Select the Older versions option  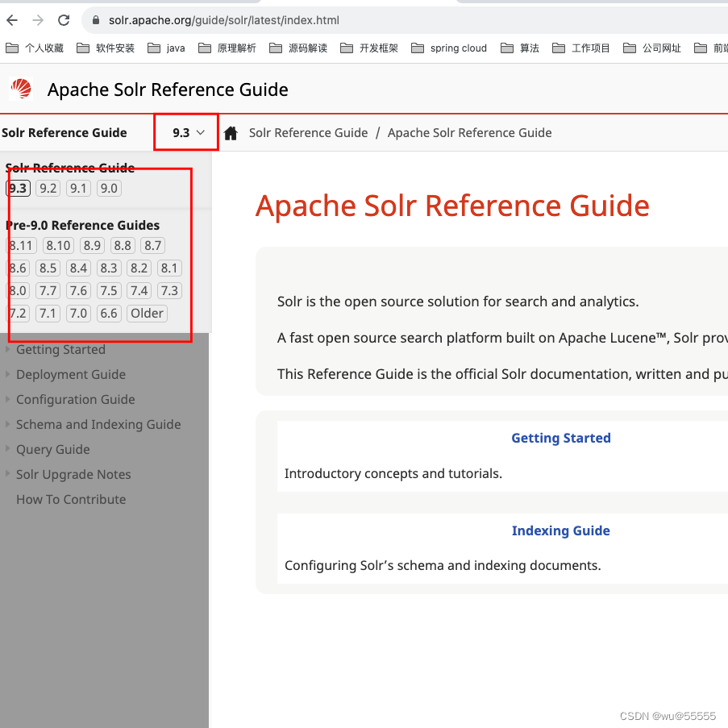(147, 313)
